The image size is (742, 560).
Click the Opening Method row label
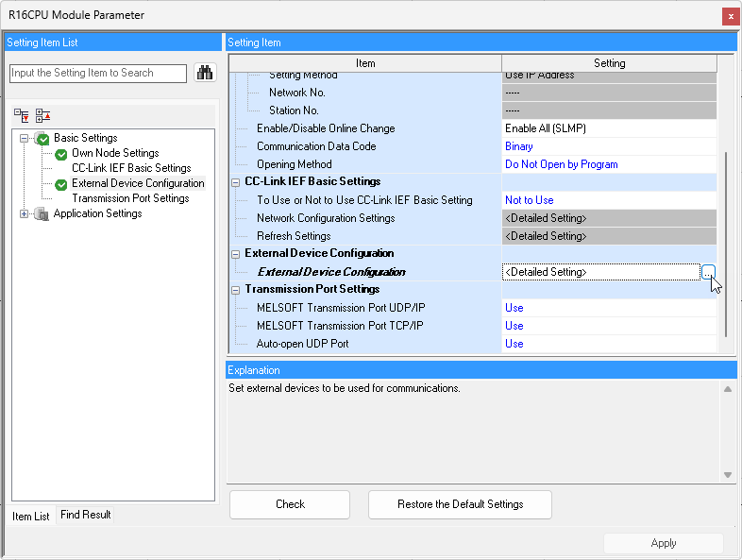point(294,164)
